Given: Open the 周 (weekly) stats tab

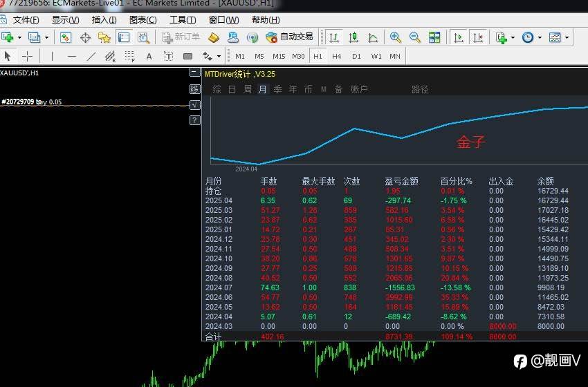Looking at the screenshot, I should coord(248,89).
